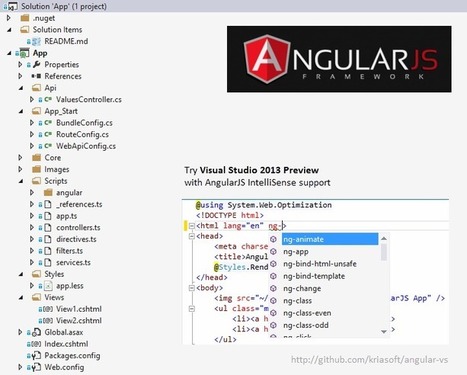Screen dimensions: 467x375
Task: Click the C# icon beside BundleConfig.cs
Action: pos(48,123)
